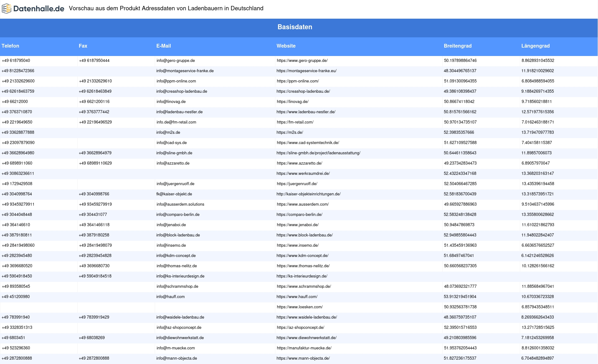Open https://www.block-ladenbau.de/ cell
This screenshot has height=364, width=598.
(305, 235)
